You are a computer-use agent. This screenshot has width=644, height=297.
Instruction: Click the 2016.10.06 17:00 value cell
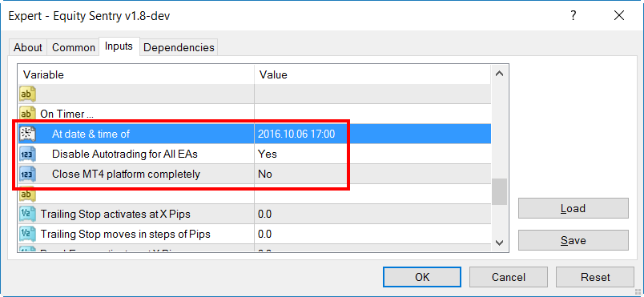(372, 134)
